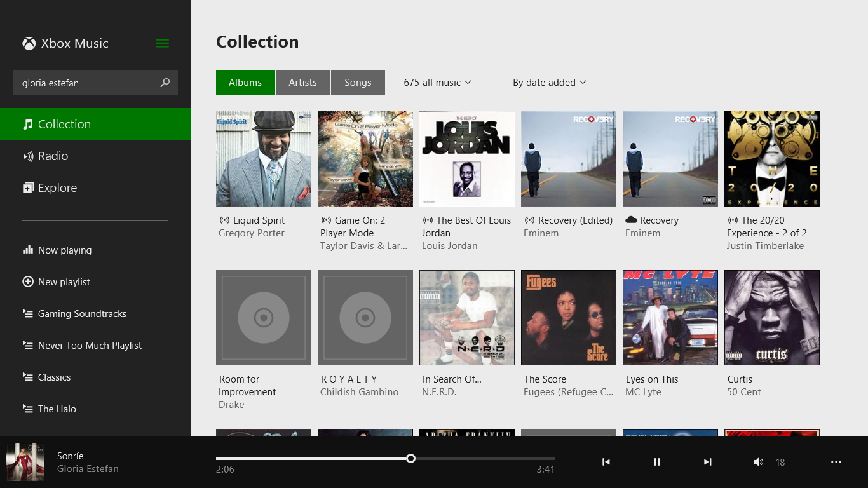
Task: Mute using the volume speaker icon
Action: point(758,462)
